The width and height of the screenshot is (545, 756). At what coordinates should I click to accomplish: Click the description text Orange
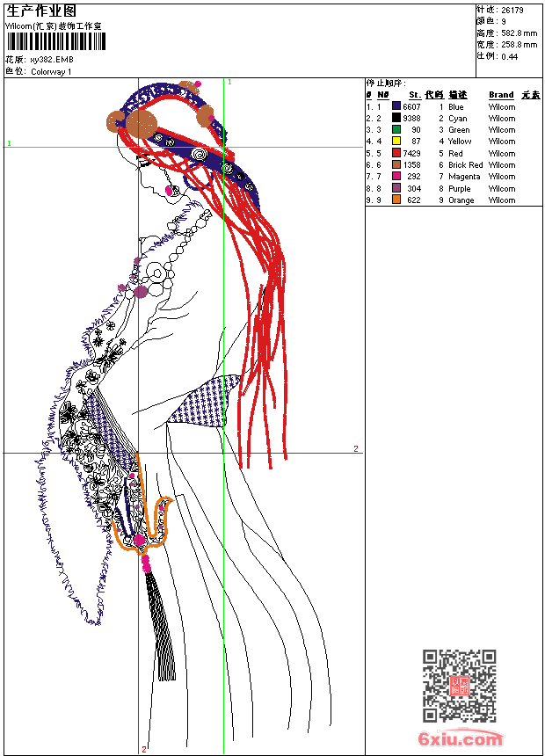point(461,200)
